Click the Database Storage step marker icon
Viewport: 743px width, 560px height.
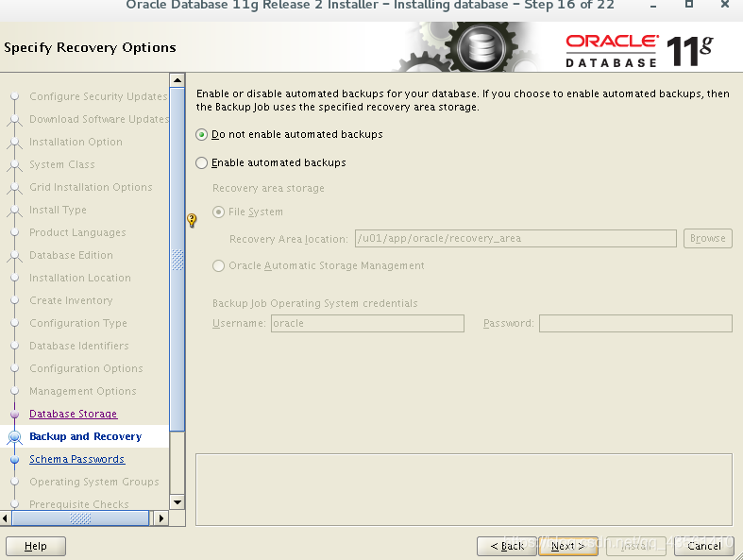15,414
